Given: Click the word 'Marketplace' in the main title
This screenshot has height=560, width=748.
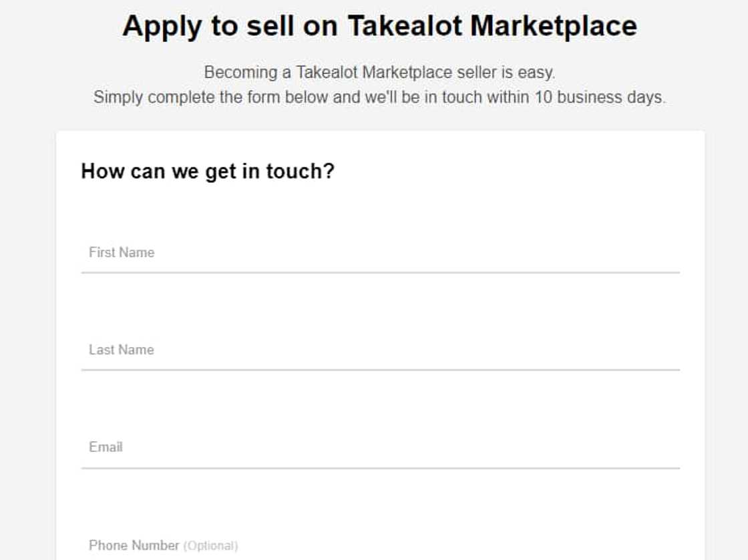Looking at the screenshot, I should 553,27.
